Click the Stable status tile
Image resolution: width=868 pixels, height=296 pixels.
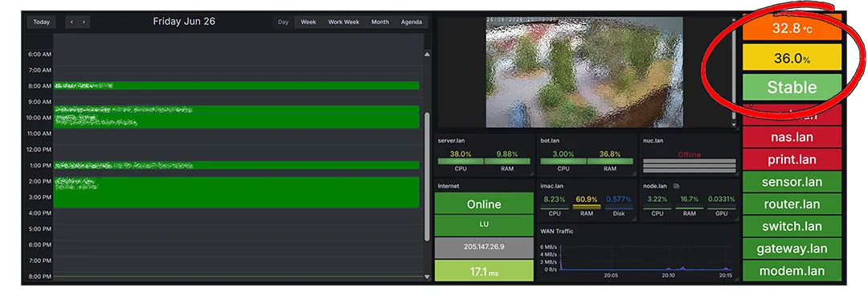792,87
